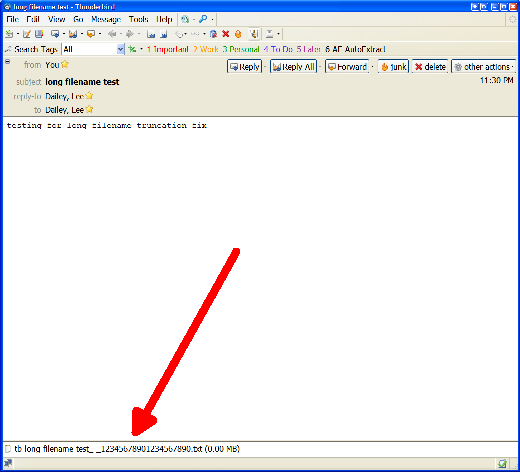
Task: Open the Address Book toolbar icon
Action: (x=39, y=34)
